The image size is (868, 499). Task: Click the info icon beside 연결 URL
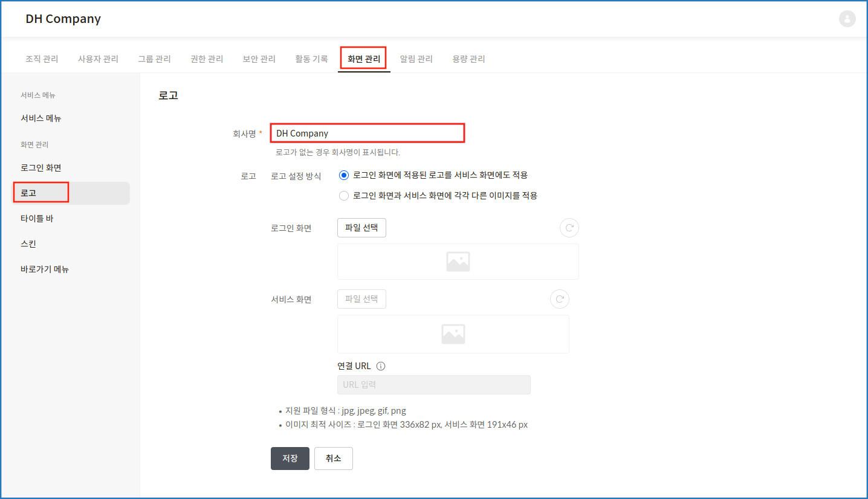coord(381,366)
